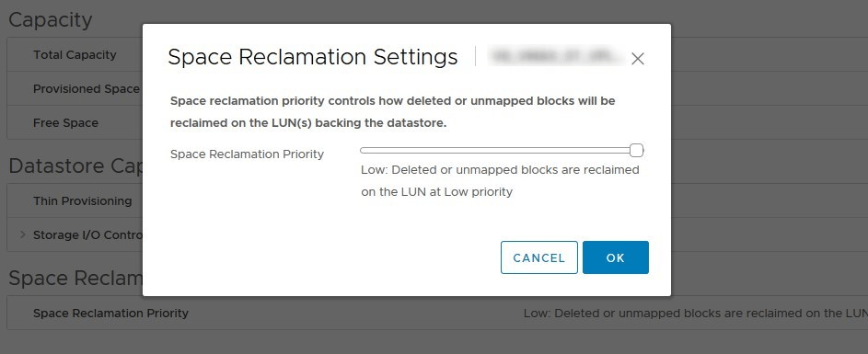
Task: Click the CANCEL button
Action: click(539, 257)
